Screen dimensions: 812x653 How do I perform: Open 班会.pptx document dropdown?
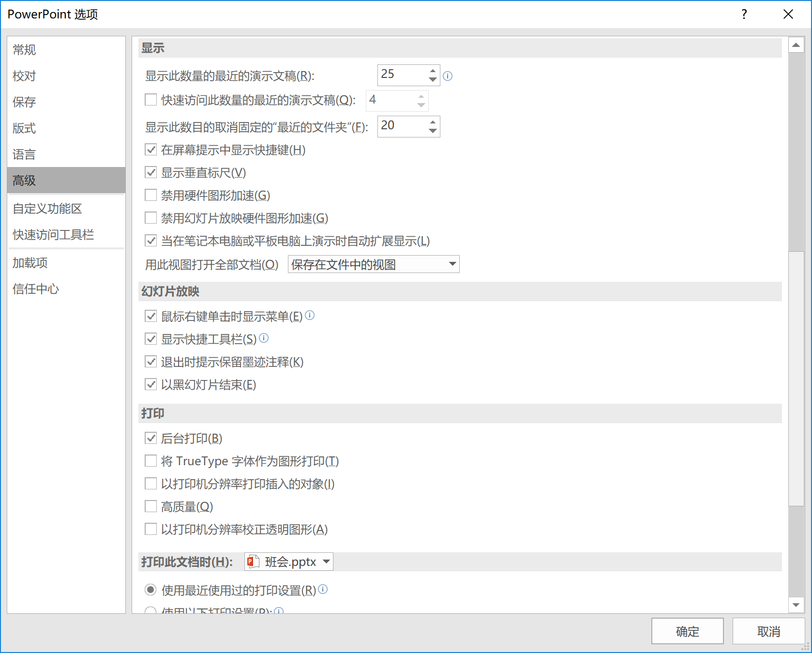pyautogui.click(x=289, y=562)
